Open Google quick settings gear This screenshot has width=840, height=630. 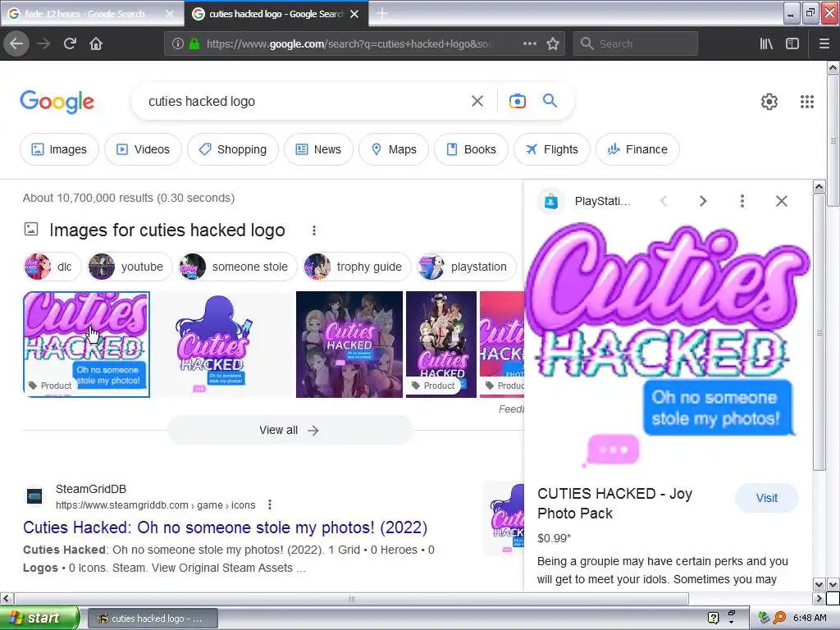(x=769, y=101)
